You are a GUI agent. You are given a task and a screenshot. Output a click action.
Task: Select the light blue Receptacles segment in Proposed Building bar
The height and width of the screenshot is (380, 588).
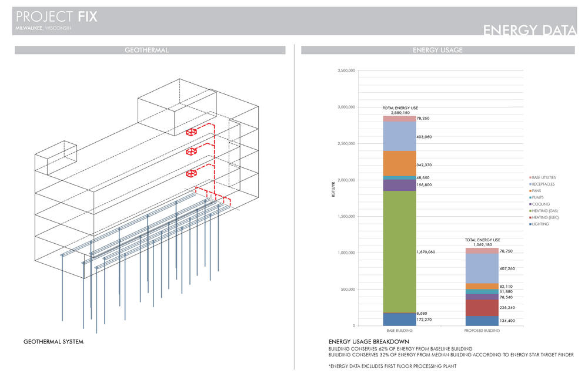tap(482, 268)
